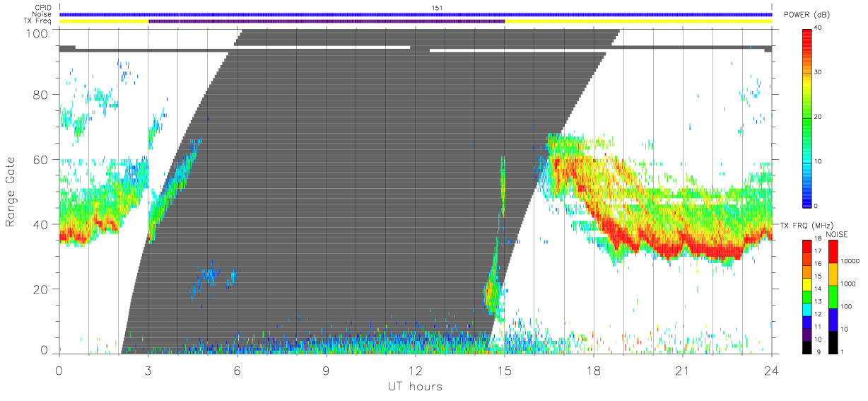
Task: Click the x-axis tick label '9'
Action: (326, 371)
